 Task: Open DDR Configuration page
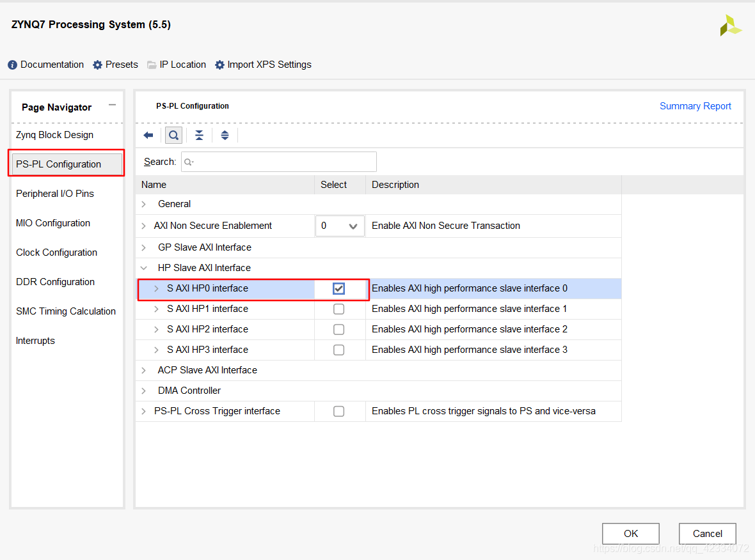(x=56, y=282)
